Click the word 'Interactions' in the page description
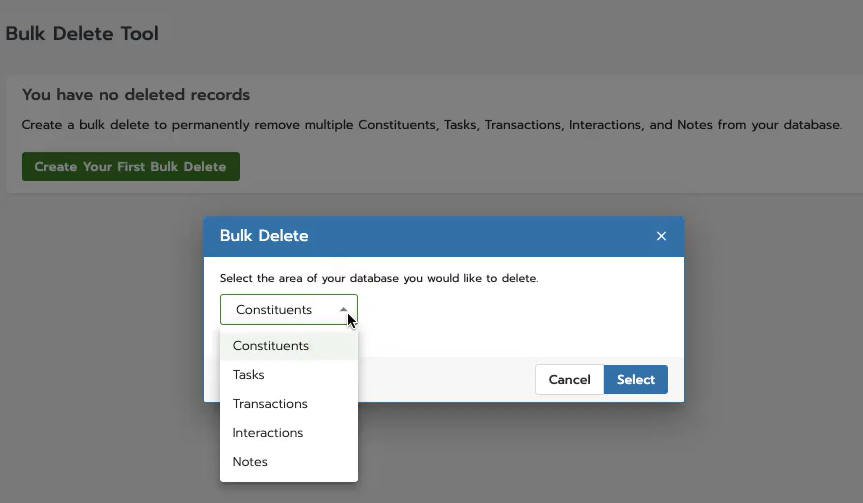 click(x=606, y=125)
